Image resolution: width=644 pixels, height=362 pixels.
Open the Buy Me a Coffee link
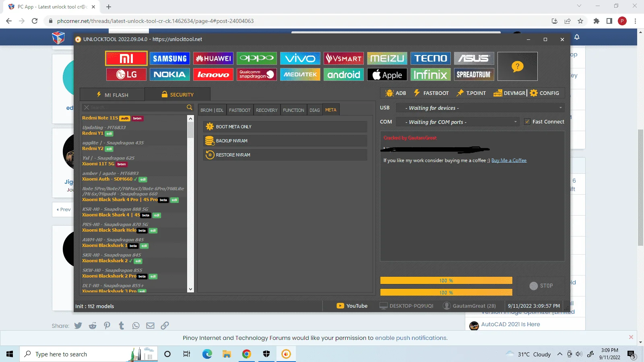pos(509,160)
